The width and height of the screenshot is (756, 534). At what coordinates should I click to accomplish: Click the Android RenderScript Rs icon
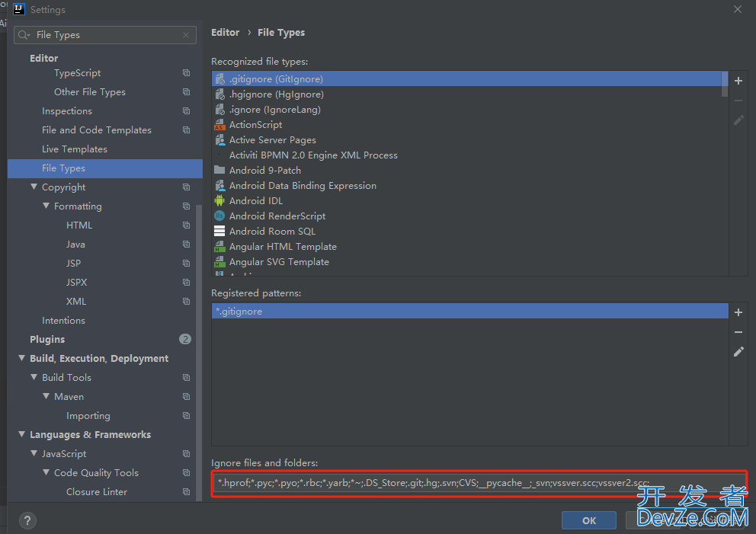click(219, 216)
